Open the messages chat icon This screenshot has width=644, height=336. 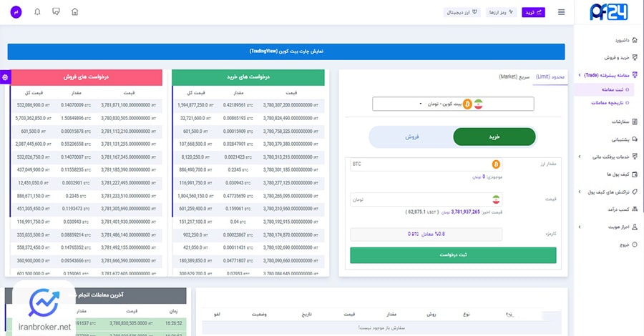click(x=57, y=12)
